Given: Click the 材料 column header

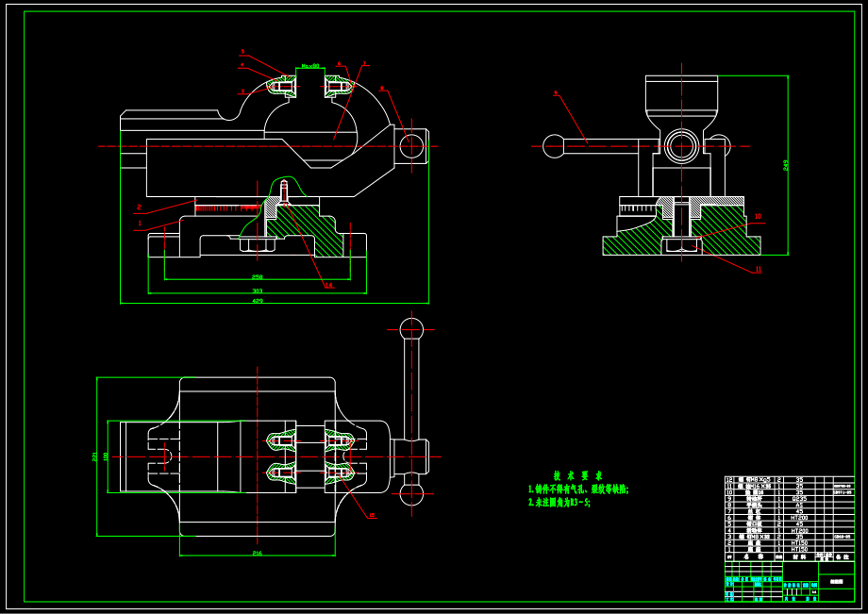Looking at the screenshot, I should click(799, 557).
